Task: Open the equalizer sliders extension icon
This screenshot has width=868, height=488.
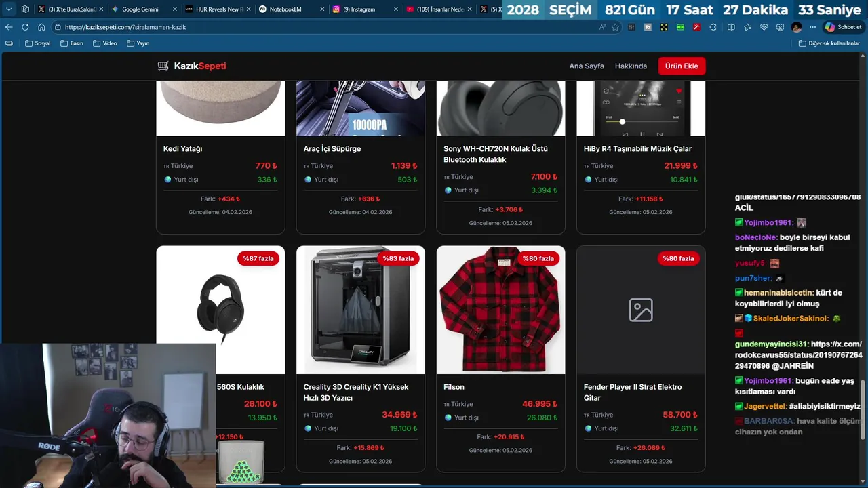Action: point(632,27)
